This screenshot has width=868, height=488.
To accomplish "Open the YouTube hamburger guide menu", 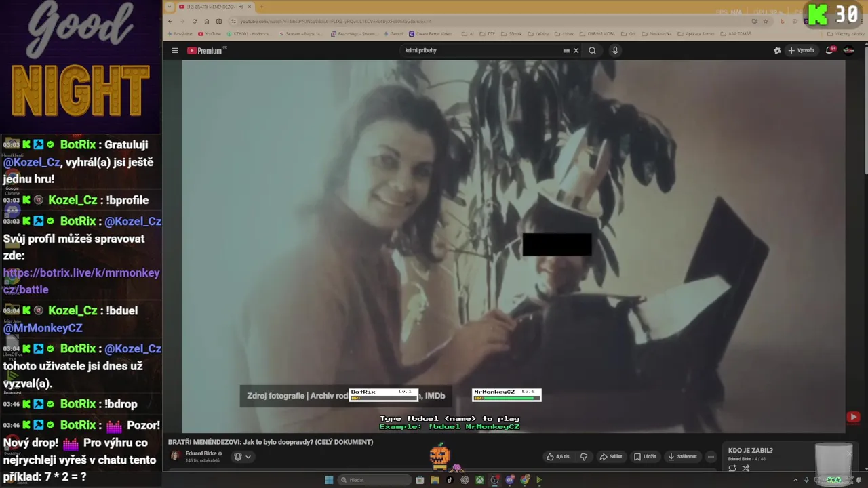I will [x=174, y=50].
